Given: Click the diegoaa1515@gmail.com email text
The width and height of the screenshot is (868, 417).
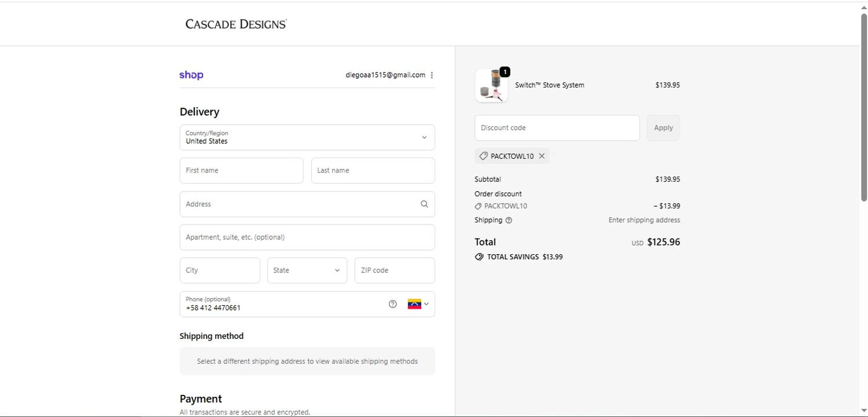Looking at the screenshot, I should [385, 75].
